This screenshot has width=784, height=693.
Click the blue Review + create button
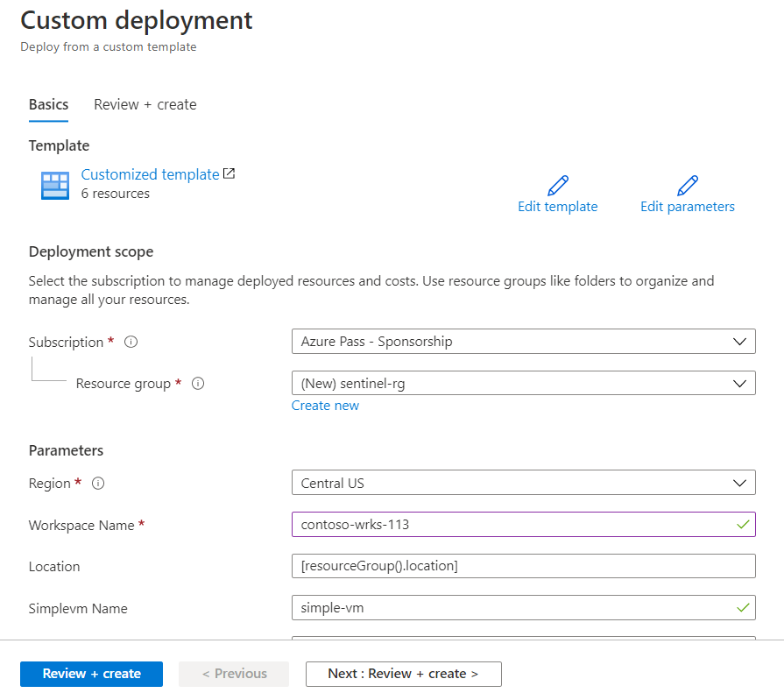click(x=91, y=674)
